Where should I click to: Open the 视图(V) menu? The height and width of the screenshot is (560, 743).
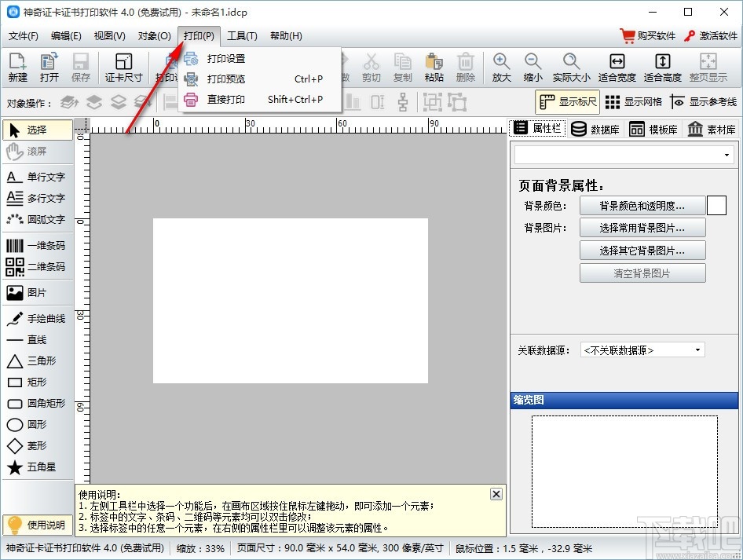[109, 36]
